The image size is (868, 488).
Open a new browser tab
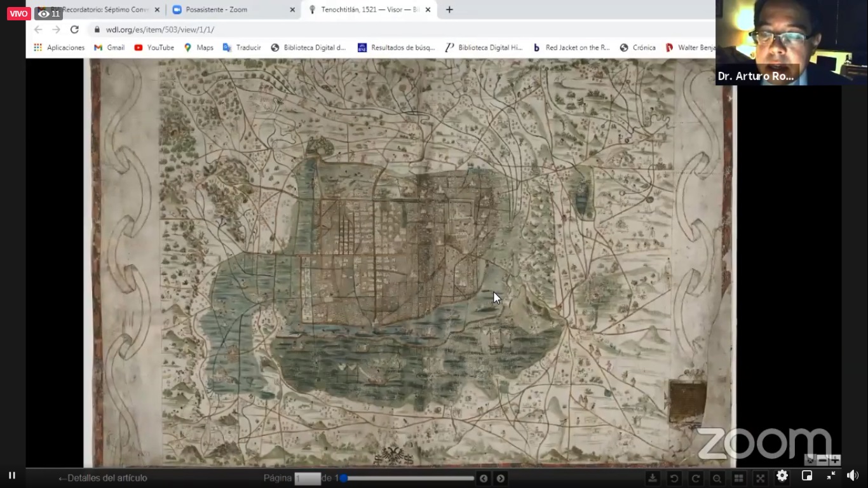[449, 10]
